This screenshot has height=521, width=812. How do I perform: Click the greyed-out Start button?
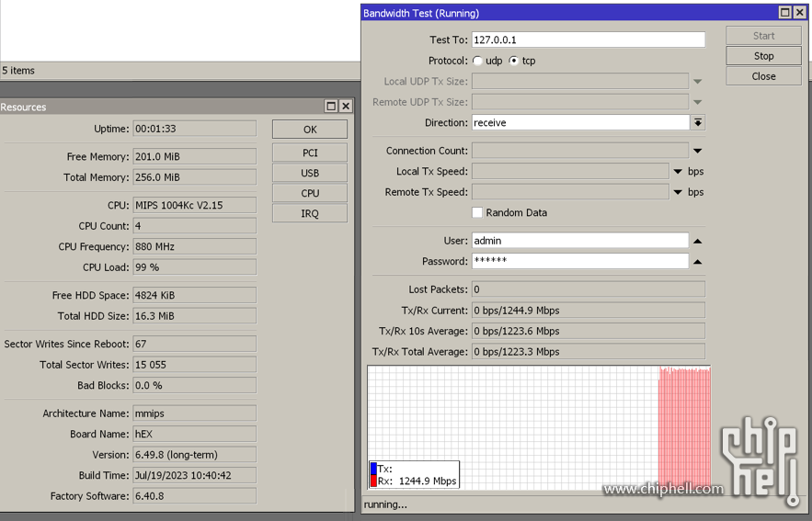(x=763, y=36)
